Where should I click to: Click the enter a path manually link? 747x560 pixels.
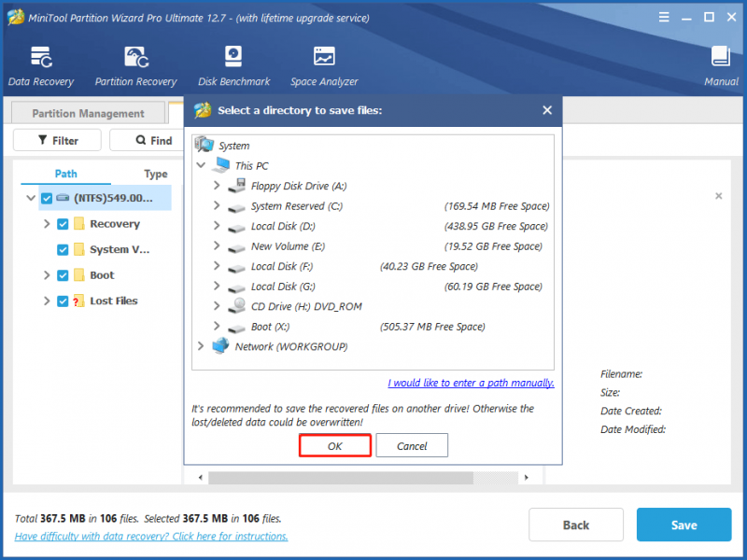tap(472, 383)
